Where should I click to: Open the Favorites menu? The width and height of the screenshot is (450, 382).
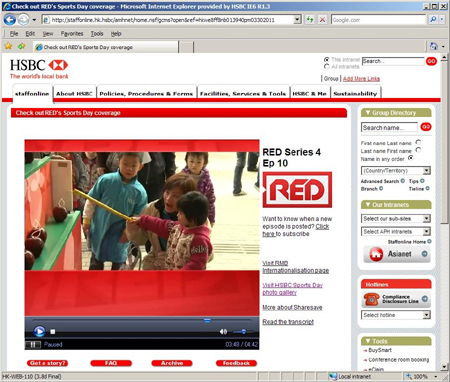click(72, 34)
